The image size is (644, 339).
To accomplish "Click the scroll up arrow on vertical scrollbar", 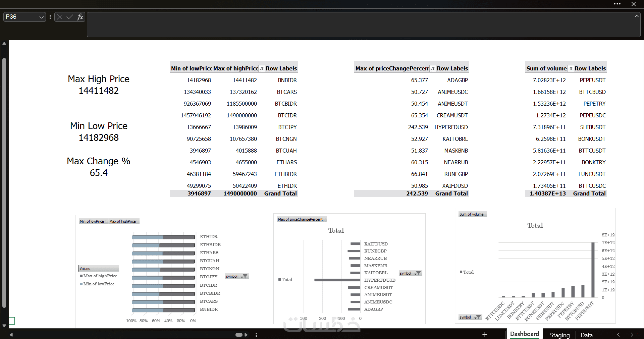I will click(x=4, y=44).
